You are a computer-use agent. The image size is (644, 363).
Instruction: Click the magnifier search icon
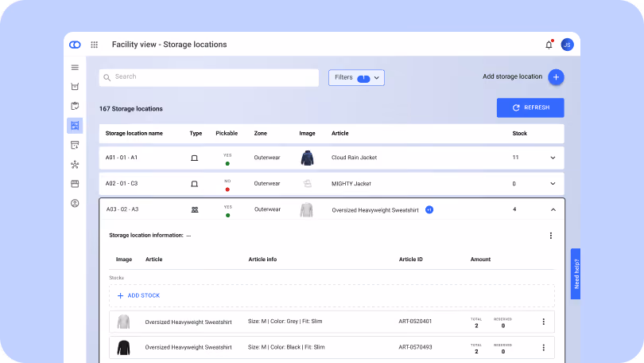[107, 77]
